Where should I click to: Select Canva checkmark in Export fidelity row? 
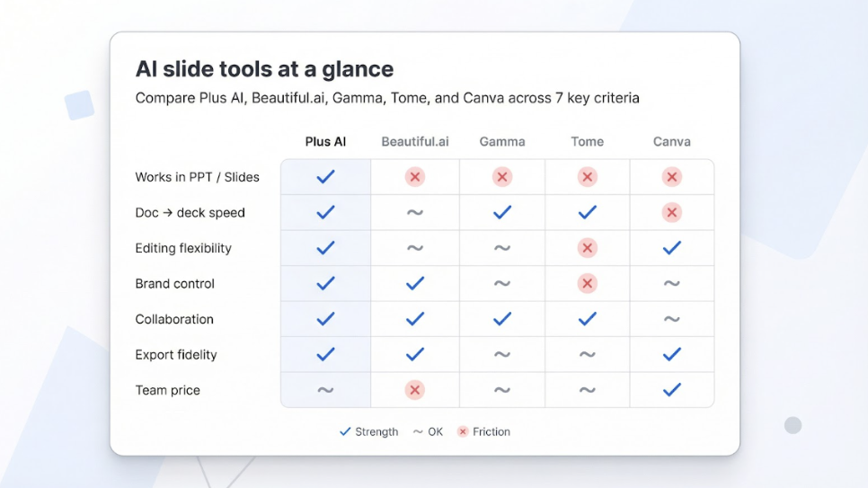click(x=671, y=354)
